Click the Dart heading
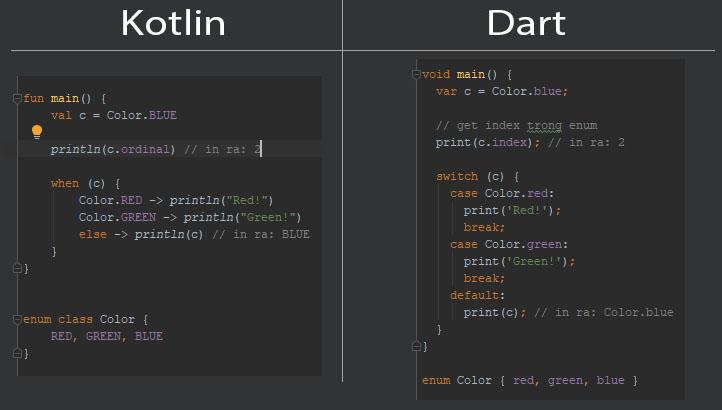Viewport: 722px width, 410px height. 526,23
